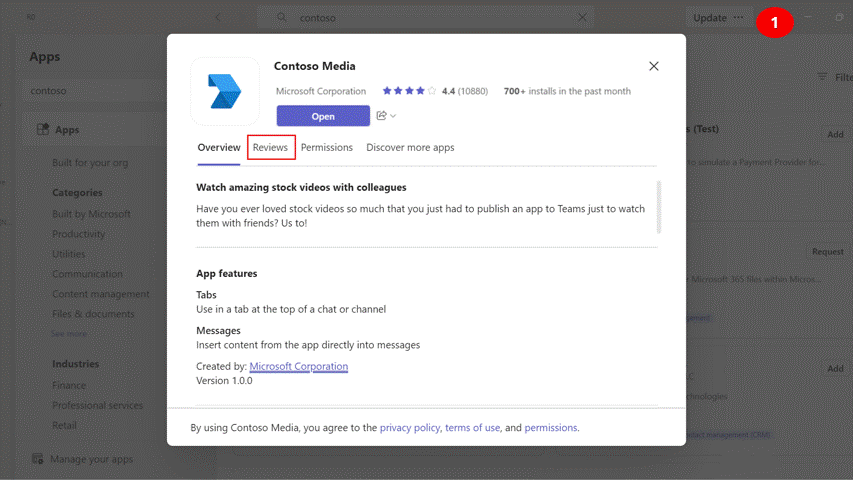This screenshot has width=853, height=480.
Task: Click the App features heading
Action: (227, 273)
